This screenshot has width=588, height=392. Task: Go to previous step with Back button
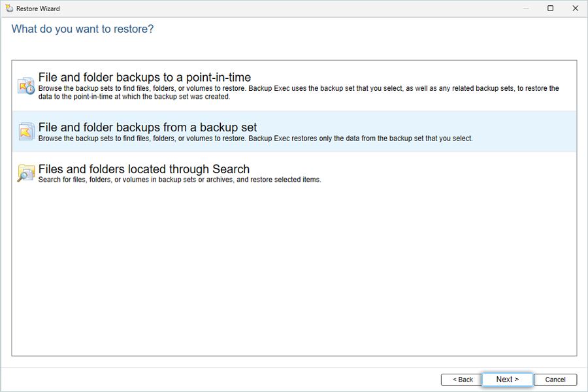pyautogui.click(x=462, y=380)
